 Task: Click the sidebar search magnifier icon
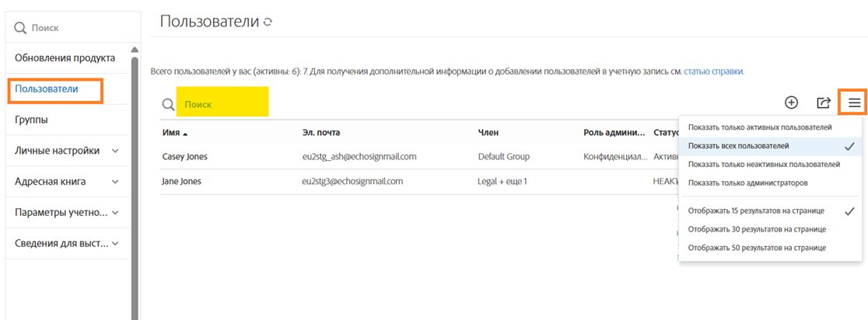tap(21, 28)
